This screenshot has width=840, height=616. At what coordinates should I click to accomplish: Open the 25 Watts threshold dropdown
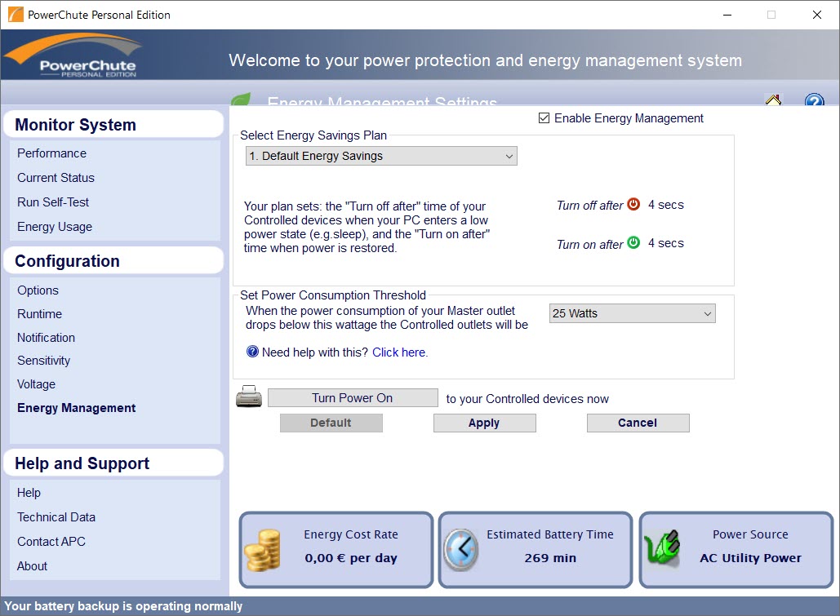coord(632,313)
